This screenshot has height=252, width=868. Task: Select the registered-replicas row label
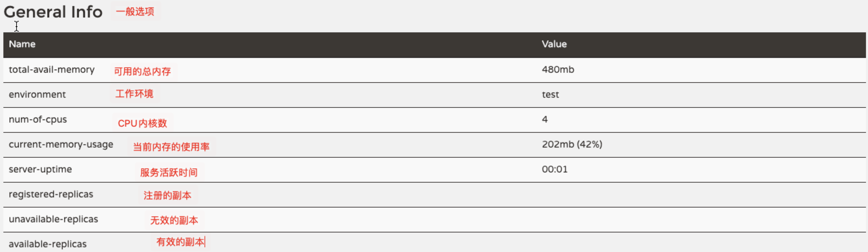[x=51, y=194]
